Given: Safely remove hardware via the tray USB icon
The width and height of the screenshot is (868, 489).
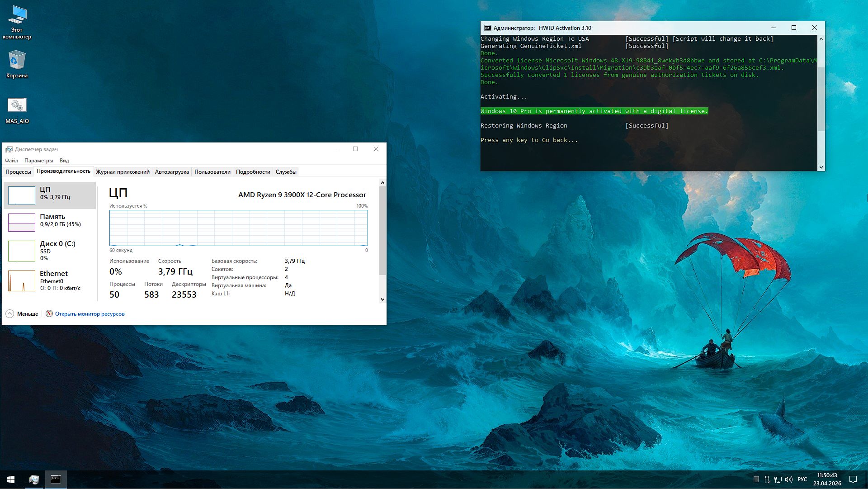Looking at the screenshot, I should (767, 480).
